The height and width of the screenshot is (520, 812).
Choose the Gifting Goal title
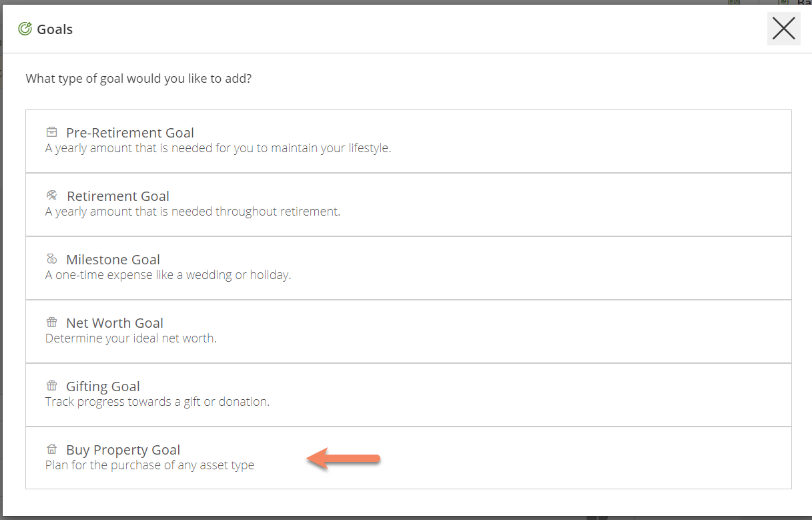[103, 386]
